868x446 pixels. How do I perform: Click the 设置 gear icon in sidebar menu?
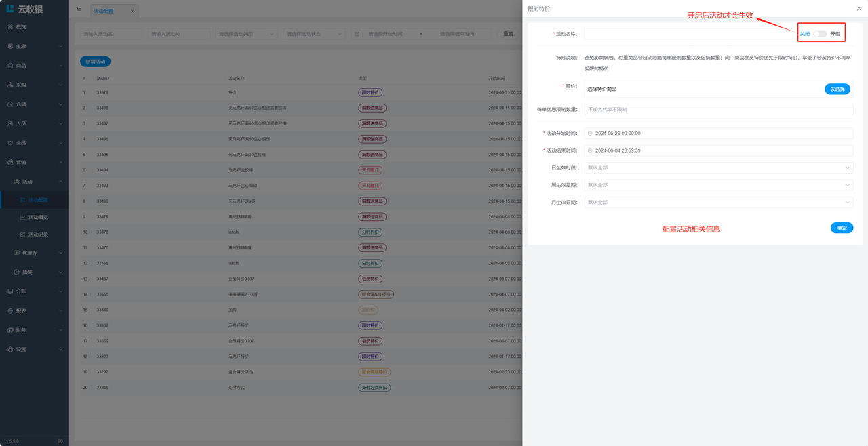[10, 350]
